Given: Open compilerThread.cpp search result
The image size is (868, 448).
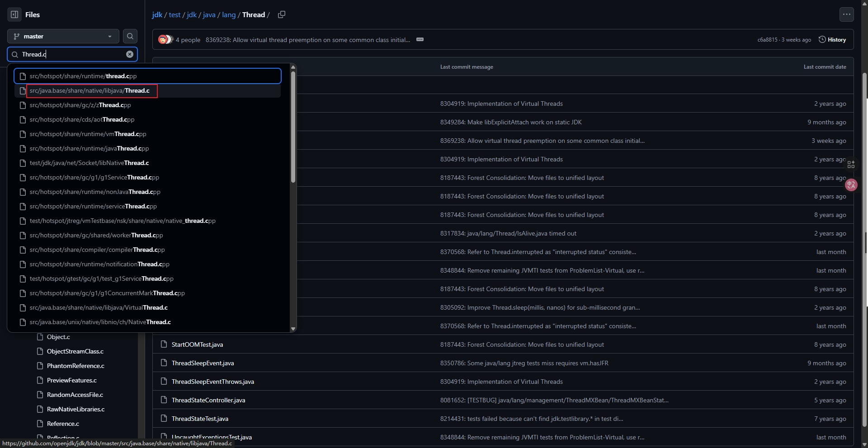Looking at the screenshot, I should 147,250.
